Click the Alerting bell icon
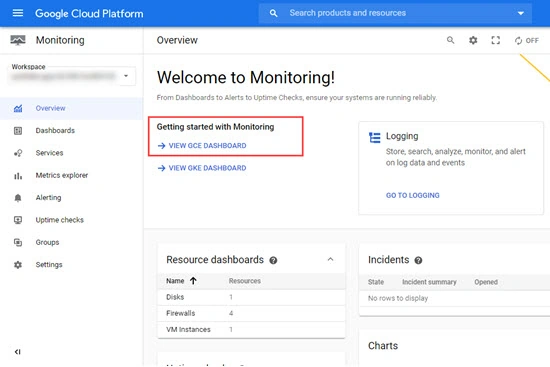The image size is (550, 367). 18,198
